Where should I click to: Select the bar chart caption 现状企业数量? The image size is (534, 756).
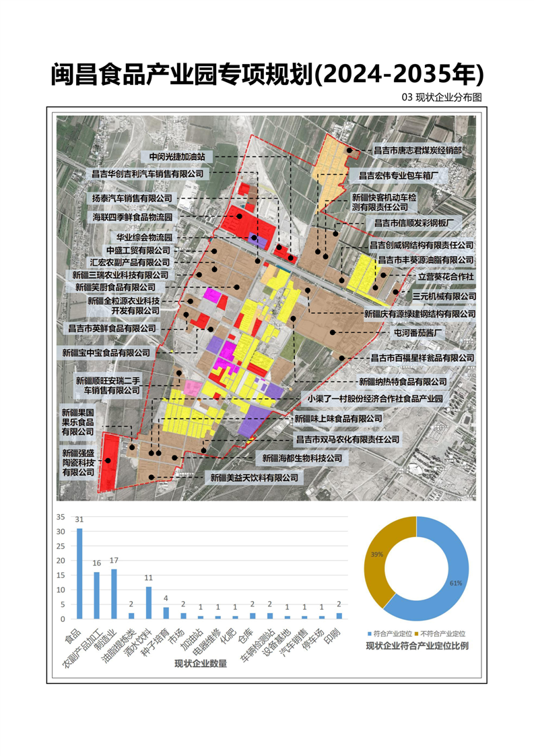tap(201, 664)
